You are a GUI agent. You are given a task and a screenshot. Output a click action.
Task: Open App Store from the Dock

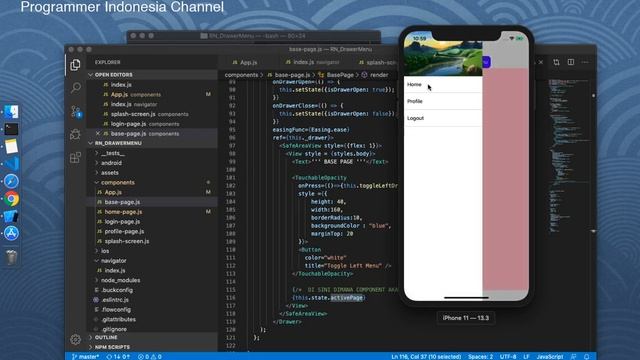[11, 233]
